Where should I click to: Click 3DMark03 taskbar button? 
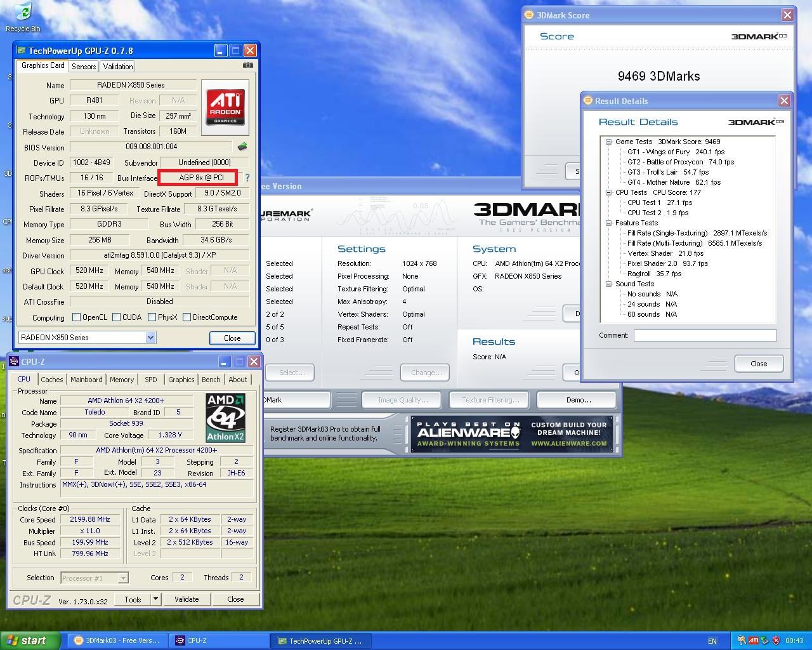(119, 641)
